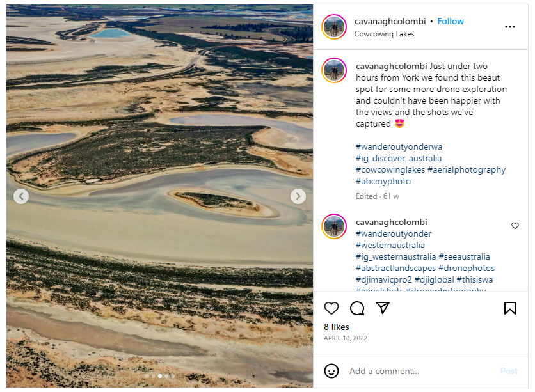Go to previous photo with left arrow
Image resolution: width=535 pixels, height=392 pixels.
[x=21, y=196]
